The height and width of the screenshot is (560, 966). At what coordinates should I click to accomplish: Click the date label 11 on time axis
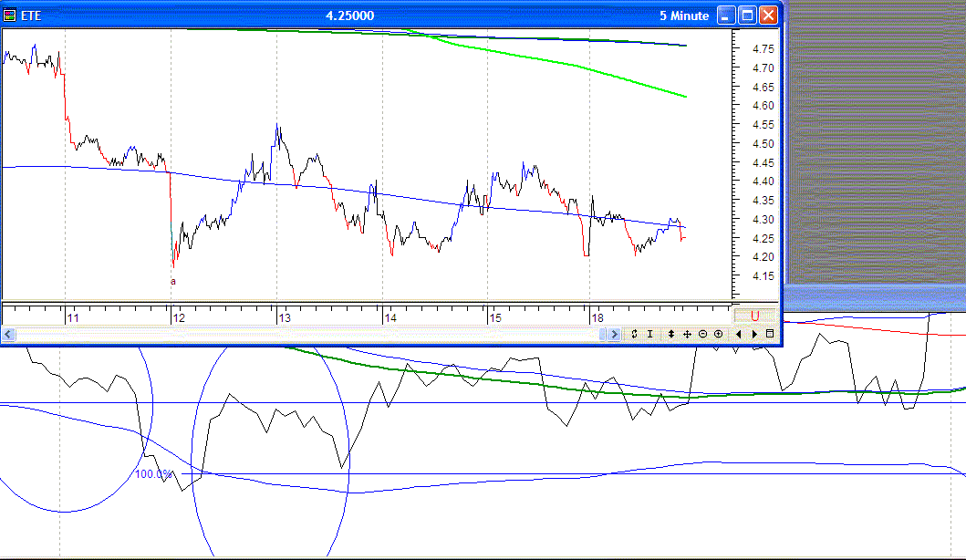(73, 318)
